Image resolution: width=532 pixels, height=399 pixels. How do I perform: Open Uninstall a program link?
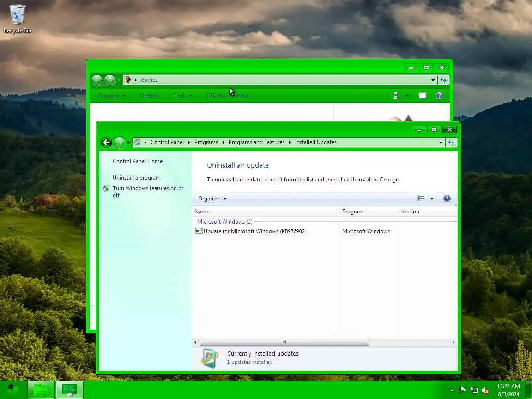(x=136, y=178)
